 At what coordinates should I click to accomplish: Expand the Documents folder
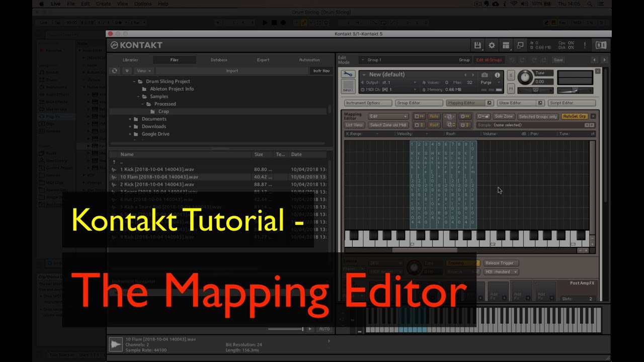pos(130,119)
